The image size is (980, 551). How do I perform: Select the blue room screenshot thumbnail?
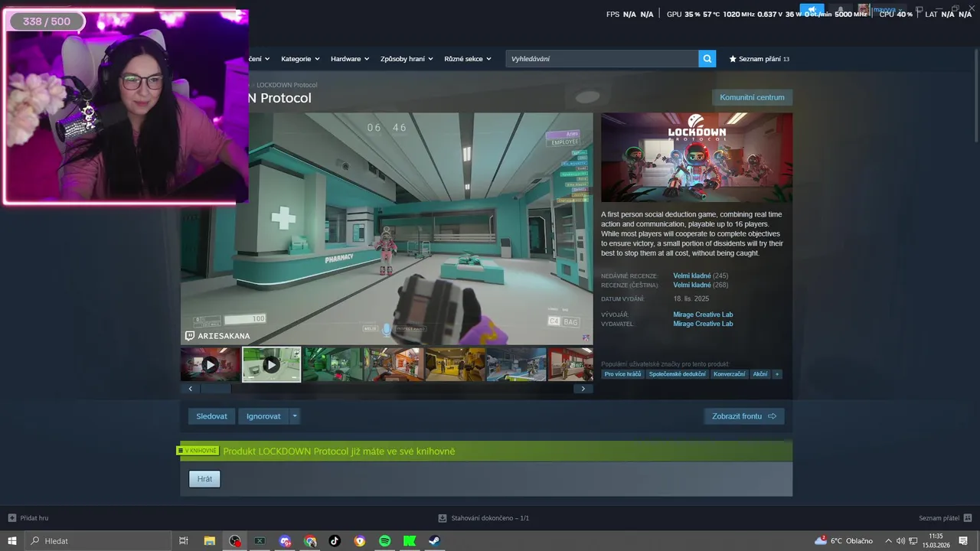(516, 364)
